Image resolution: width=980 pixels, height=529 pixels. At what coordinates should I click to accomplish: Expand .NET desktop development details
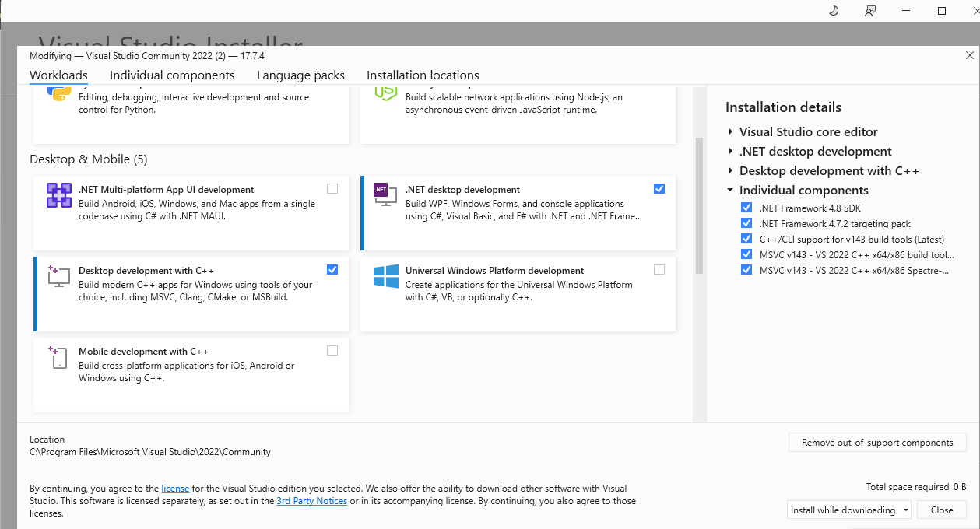[731, 151]
